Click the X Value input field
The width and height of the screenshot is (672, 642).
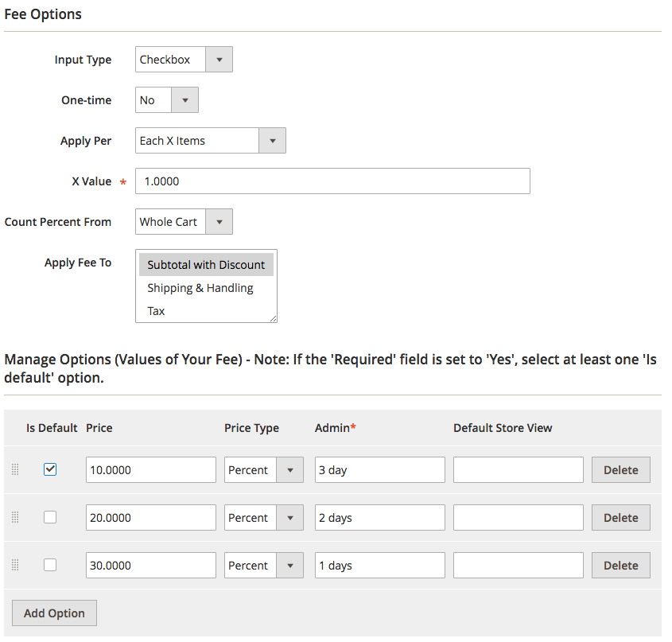[x=332, y=181]
